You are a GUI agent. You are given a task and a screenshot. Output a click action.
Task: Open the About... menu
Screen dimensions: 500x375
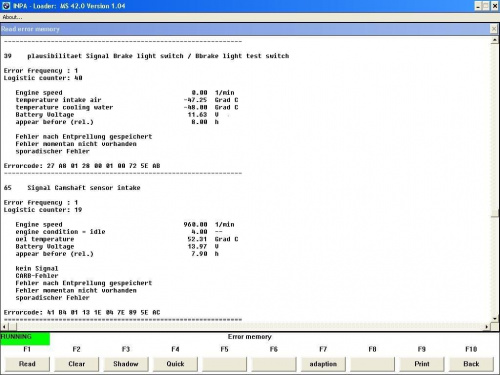[12, 17]
